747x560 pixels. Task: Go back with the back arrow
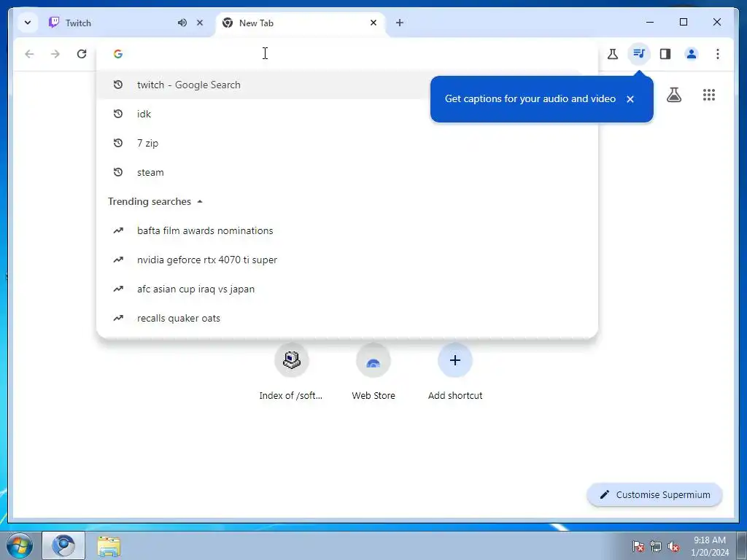[x=29, y=54]
